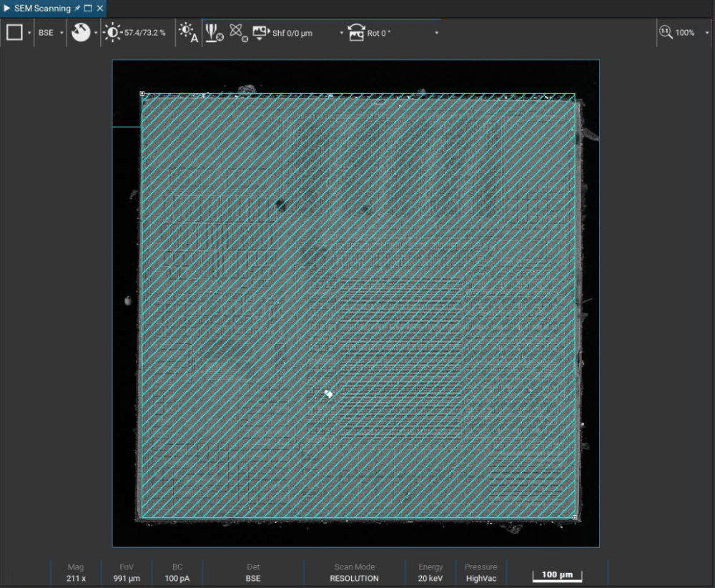Click the stigmator reset icon
715x588 pixels.
[x=238, y=33]
